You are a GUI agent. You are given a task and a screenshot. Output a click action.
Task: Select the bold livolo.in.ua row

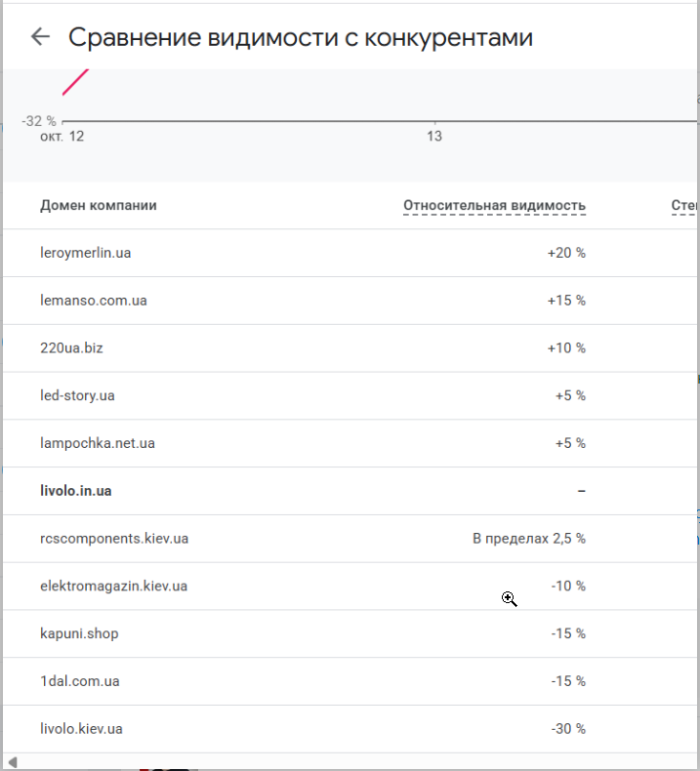click(x=350, y=491)
